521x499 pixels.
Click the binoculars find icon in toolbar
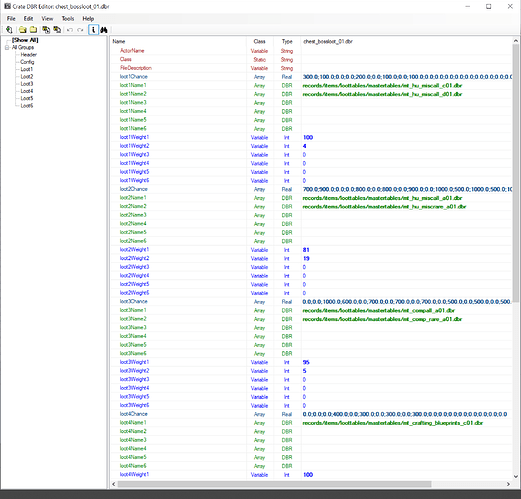click(104, 30)
